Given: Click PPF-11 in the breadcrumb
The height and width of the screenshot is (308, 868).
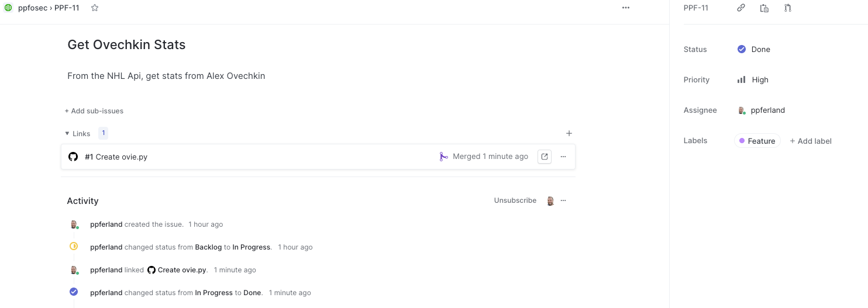Looking at the screenshot, I should [67, 8].
